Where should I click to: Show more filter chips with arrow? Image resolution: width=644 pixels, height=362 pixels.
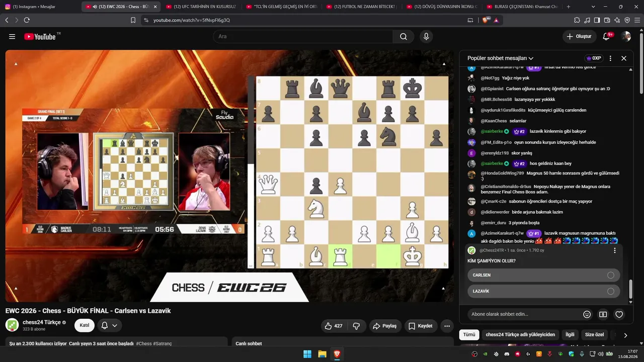click(x=625, y=335)
